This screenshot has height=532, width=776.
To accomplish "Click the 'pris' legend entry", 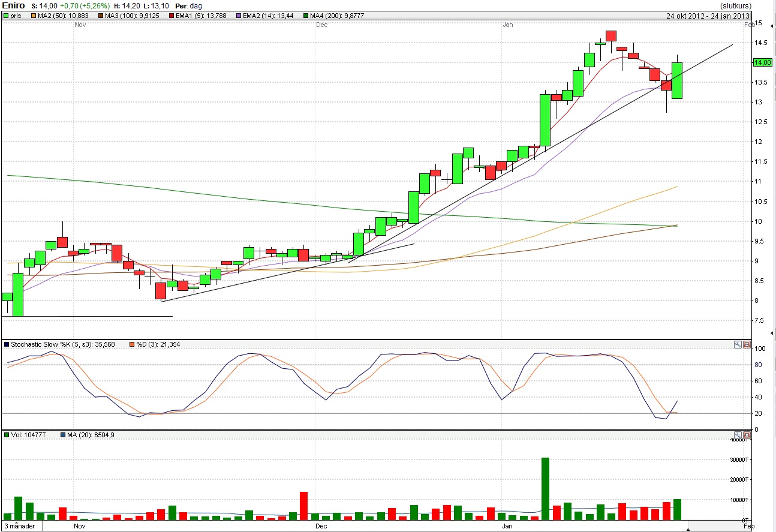I will [x=12, y=16].
